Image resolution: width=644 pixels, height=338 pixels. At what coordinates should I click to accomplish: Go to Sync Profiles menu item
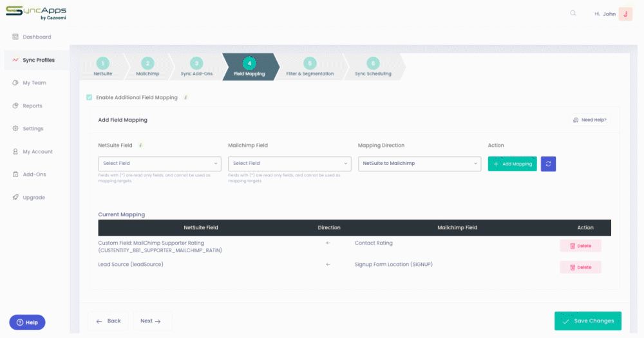pyautogui.click(x=39, y=60)
